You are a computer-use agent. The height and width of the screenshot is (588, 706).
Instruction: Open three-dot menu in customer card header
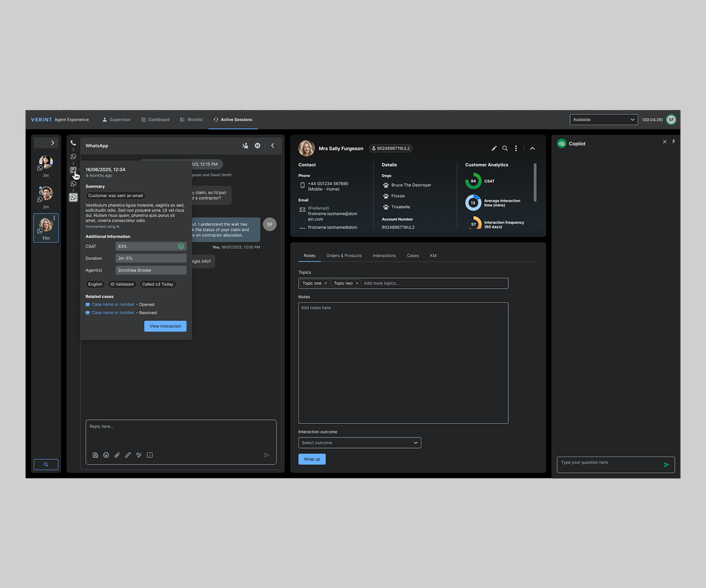click(516, 149)
